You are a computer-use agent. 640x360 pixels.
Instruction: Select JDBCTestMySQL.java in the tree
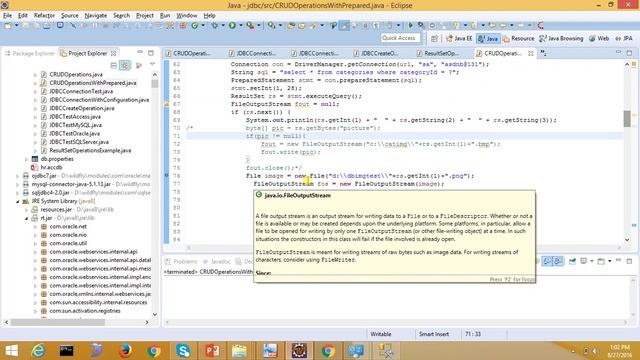click(x=76, y=125)
